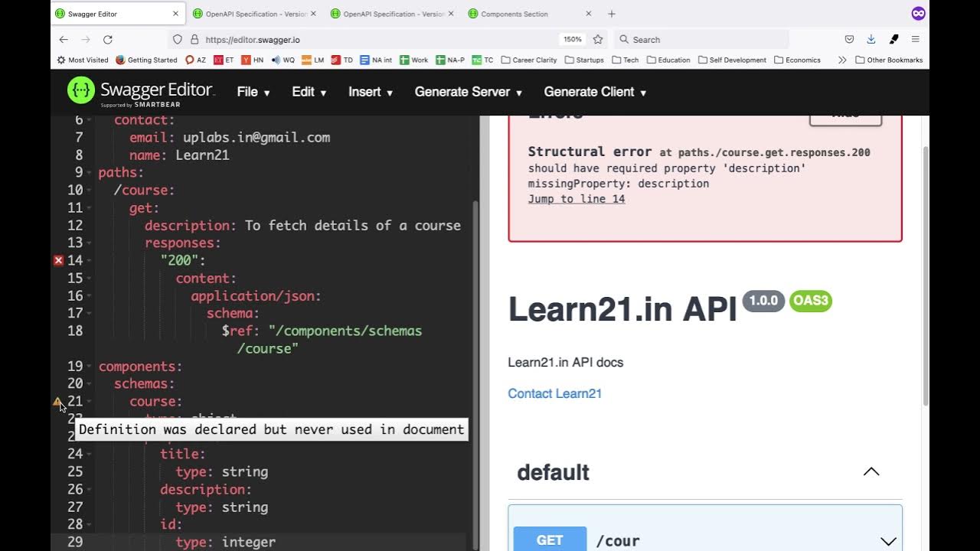Click the browser forward arrow
Screen dimensions: 980x551
point(86,39)
